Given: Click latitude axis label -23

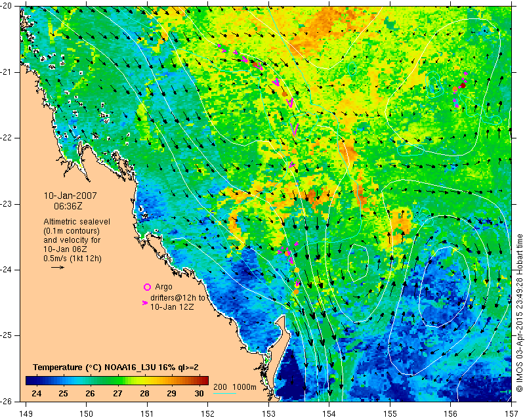Looking at the screenshot, I should [6, 204].
